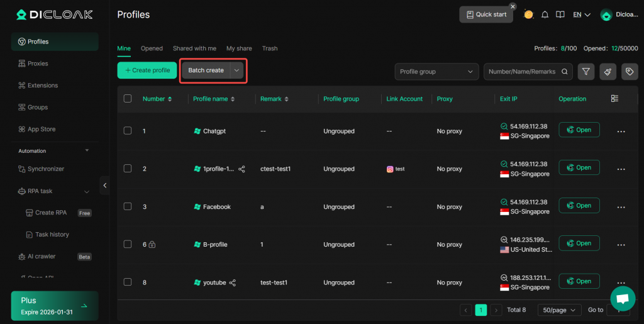Screen dimensions: 644x324
Task: Open the B-profile browser profile
Action: click(579, 243)
